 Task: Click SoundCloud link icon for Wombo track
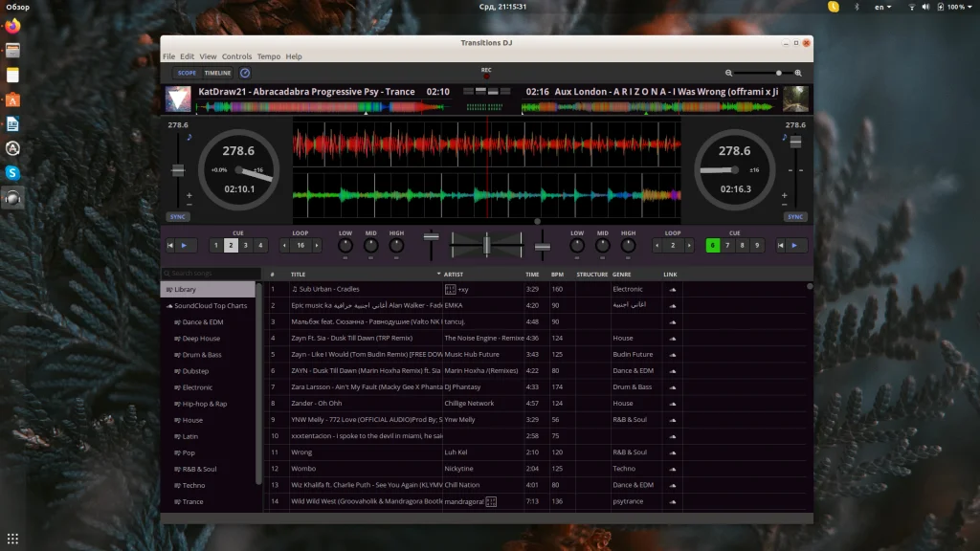[672, 469]
